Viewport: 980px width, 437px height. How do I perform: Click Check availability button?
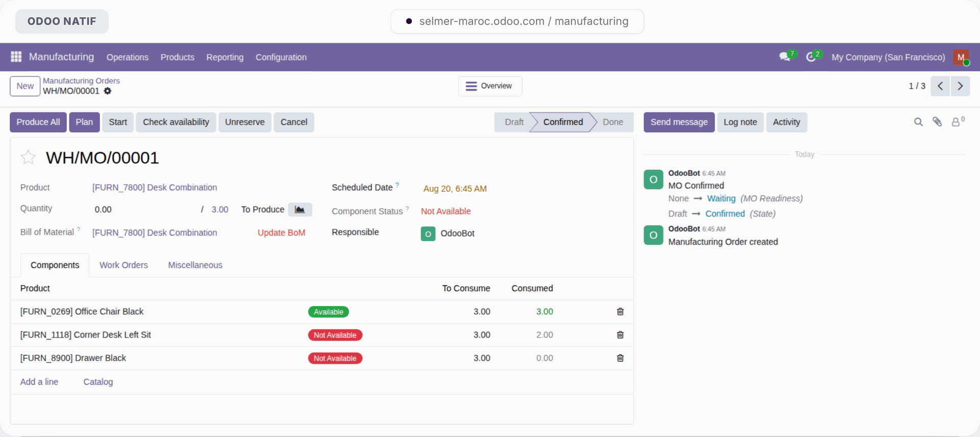pyautogui.click(x=176, y=122)
